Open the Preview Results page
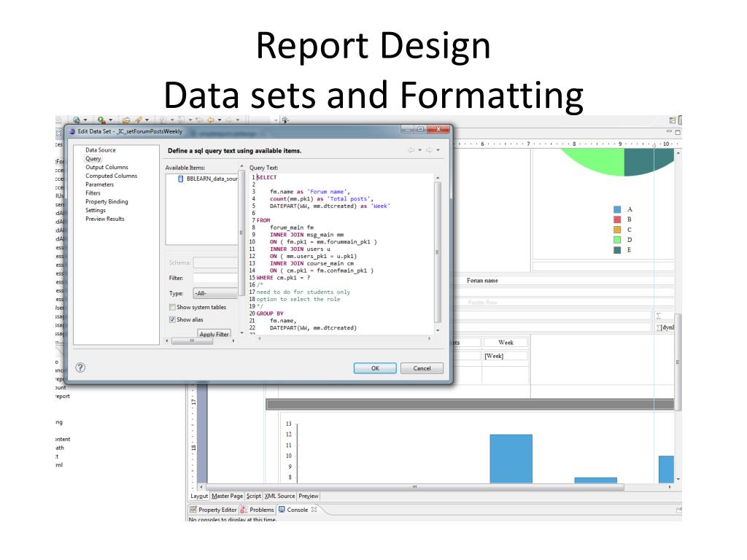Screen dimensions: 747x560 pyautogui.click(x=105, y=219)
